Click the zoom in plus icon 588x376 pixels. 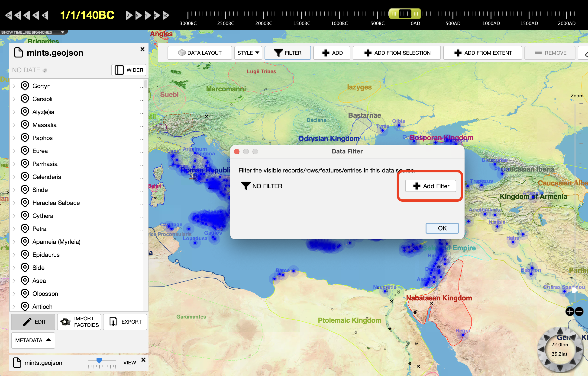569,312
